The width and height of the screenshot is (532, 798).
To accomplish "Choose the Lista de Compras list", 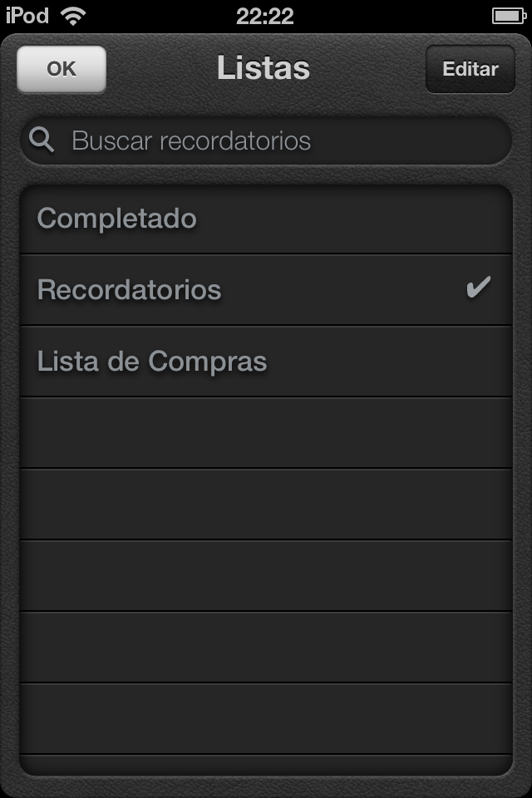I will pyautogui.click(x=266, y=362).
